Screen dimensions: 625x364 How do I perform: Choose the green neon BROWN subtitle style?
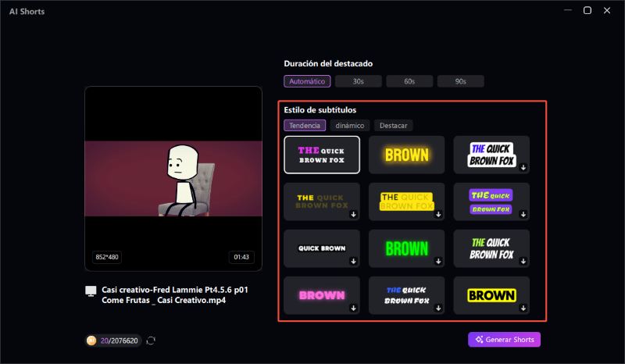(x=406, y=248)
